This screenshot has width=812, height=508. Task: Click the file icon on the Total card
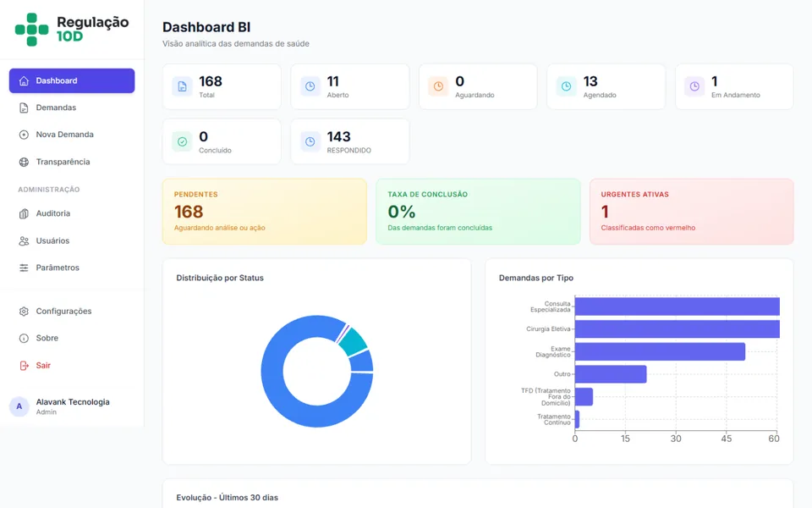pyautogui.click(x=183, y=86)
